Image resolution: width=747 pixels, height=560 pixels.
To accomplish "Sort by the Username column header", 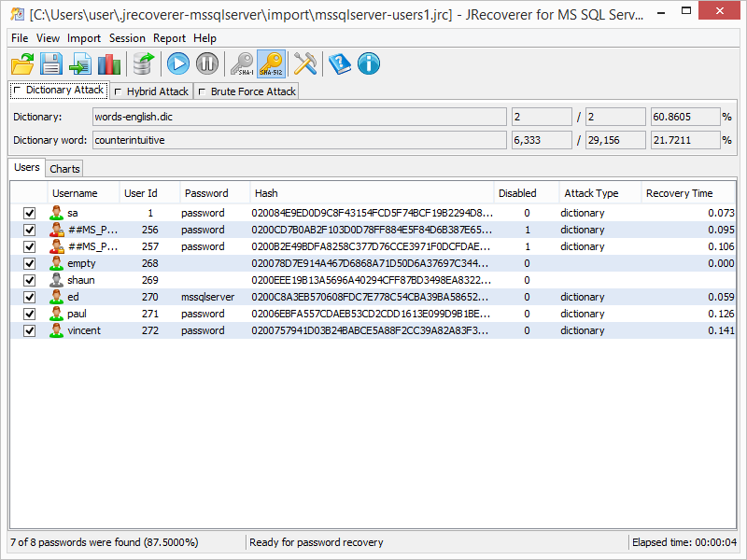I will click(83, 193).
